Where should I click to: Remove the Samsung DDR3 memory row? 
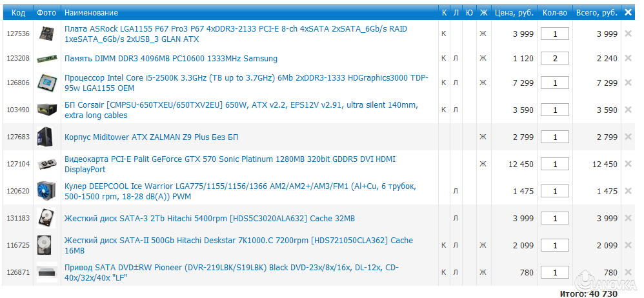click(628, 58)
